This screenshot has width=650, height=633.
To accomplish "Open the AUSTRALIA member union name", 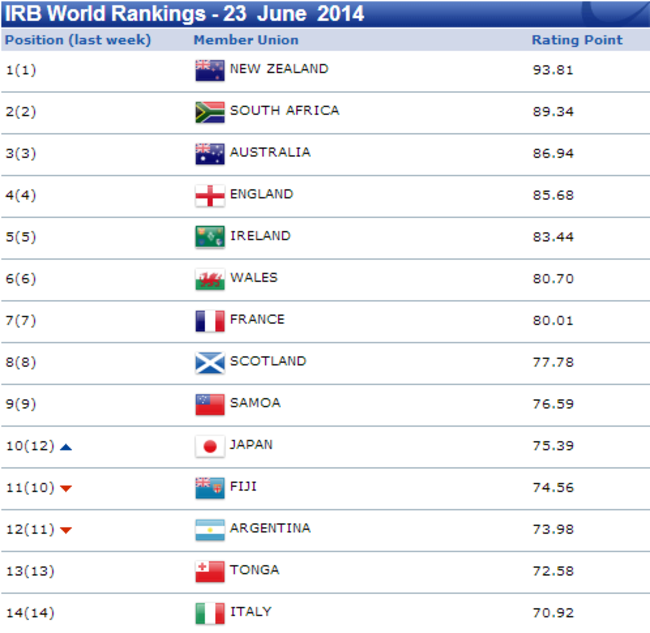I will click(x=270, y=152).
